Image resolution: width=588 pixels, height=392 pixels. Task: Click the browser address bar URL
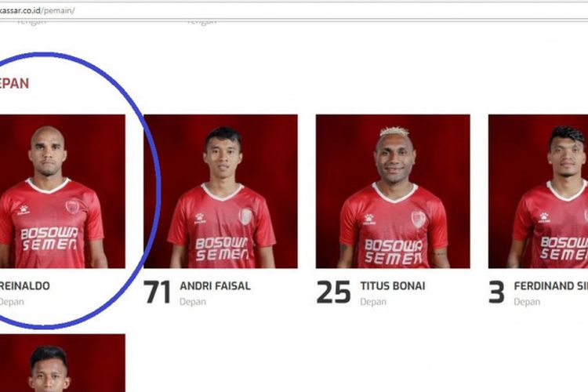click(37, 10)
